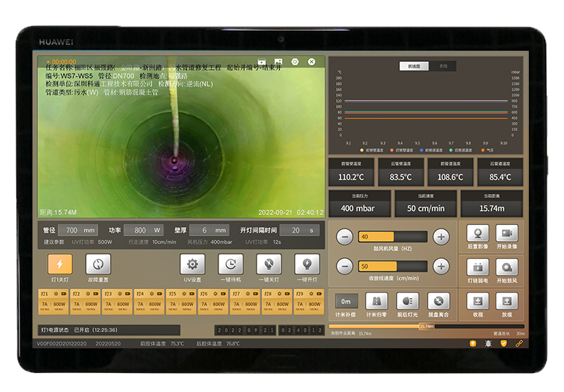Click the 收缆 retract cable icon
564x392 pixels.
[x=478, y=301]
